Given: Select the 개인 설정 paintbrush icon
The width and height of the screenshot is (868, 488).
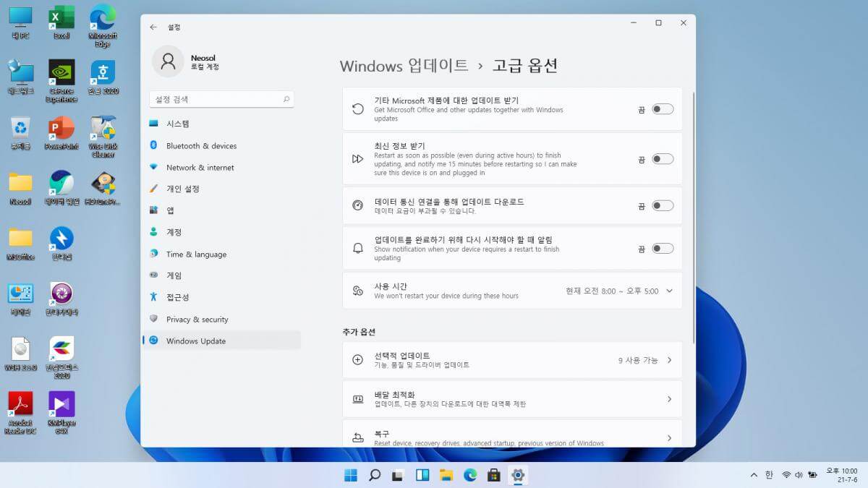Looking at the screenshot, I should coord(153,189).
